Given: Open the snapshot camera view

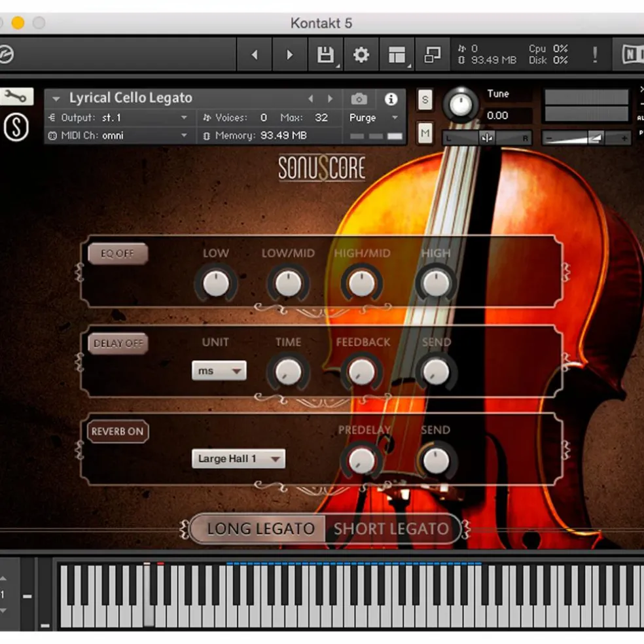Looking at the screenshot, I should click(359, 99).
